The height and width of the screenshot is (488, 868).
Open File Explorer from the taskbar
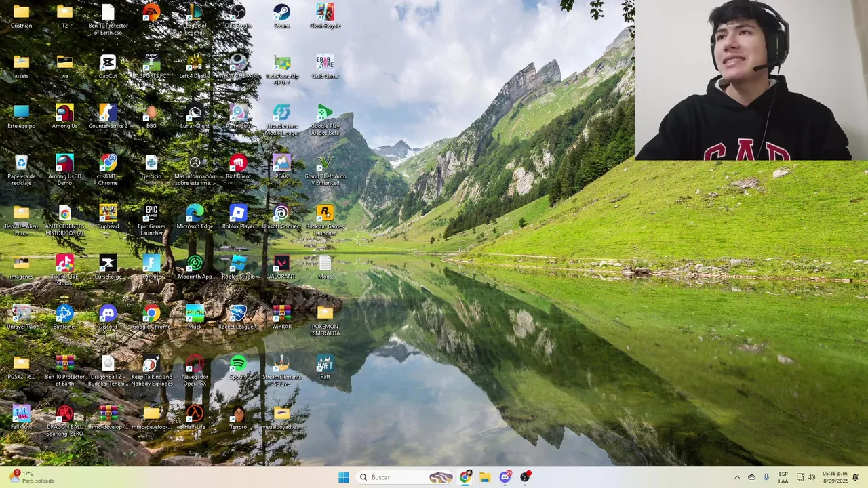[x=485, y=477]
